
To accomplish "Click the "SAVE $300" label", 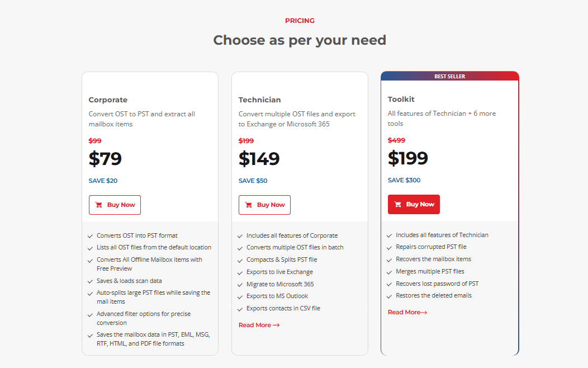I will tap(404, 181).
